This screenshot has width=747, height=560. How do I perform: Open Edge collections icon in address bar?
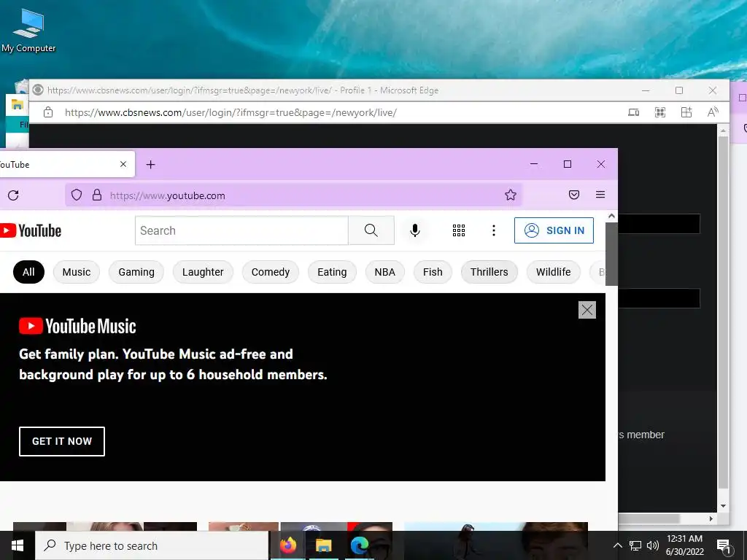pos(686,112)
